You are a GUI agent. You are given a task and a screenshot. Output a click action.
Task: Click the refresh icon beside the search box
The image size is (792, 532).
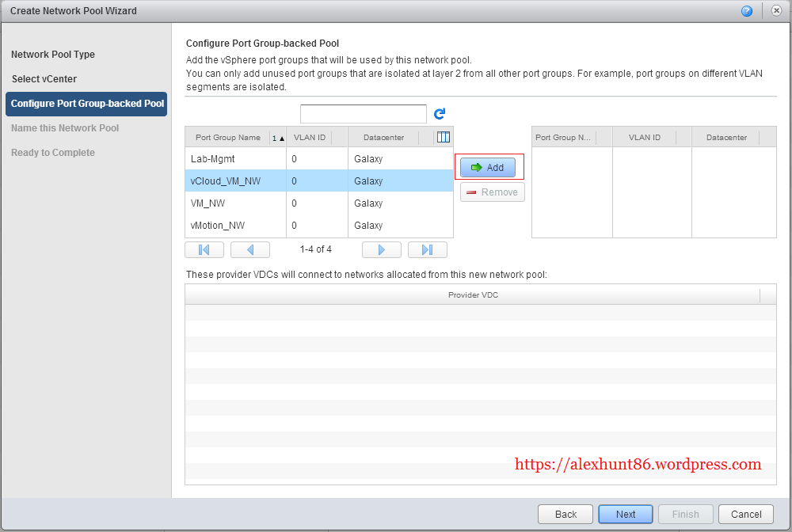tap(440, 114)
